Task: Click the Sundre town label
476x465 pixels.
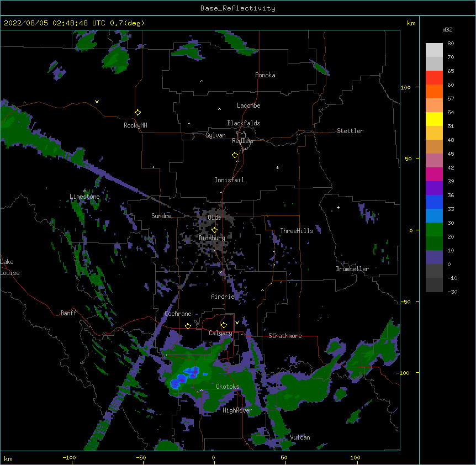Action: coord(161,216)
